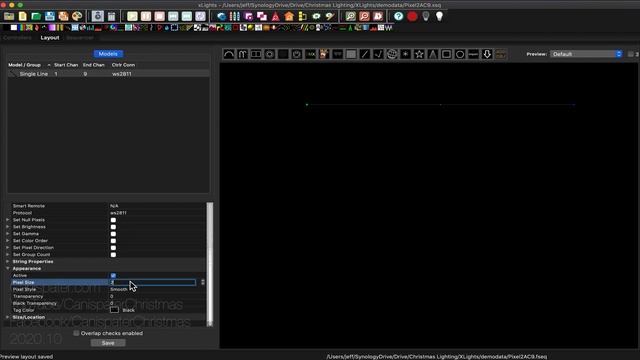Click the play button in toolbar
Screen dimensions: 640x360
tap(132, 16)
